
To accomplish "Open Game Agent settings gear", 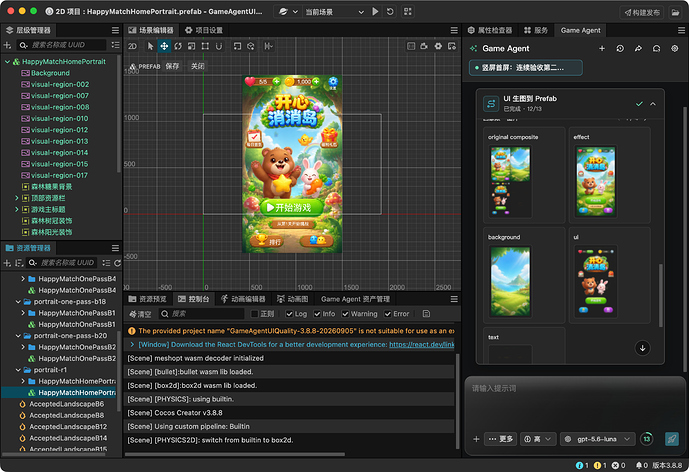I will point(674,48).
